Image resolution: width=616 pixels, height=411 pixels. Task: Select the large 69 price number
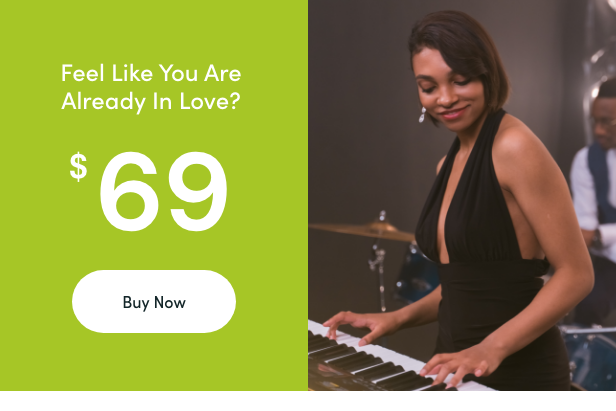(x=163, y=191)
